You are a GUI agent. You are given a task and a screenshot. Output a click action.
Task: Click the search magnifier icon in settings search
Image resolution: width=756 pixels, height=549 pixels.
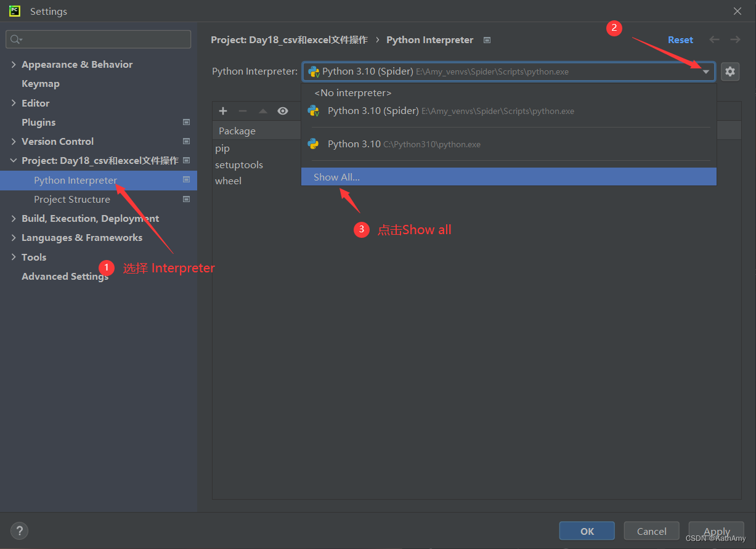point(15,39)
